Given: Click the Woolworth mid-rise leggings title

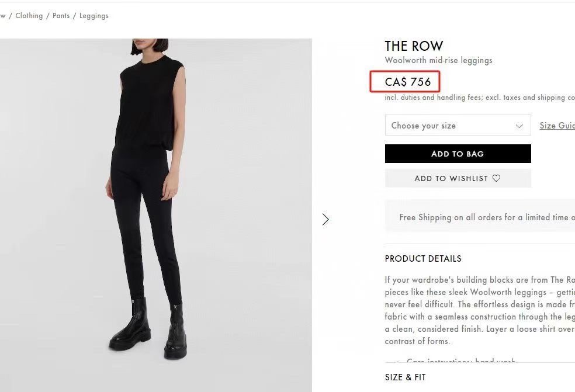Looking at the screenshot, I should [x=438, y=60].
